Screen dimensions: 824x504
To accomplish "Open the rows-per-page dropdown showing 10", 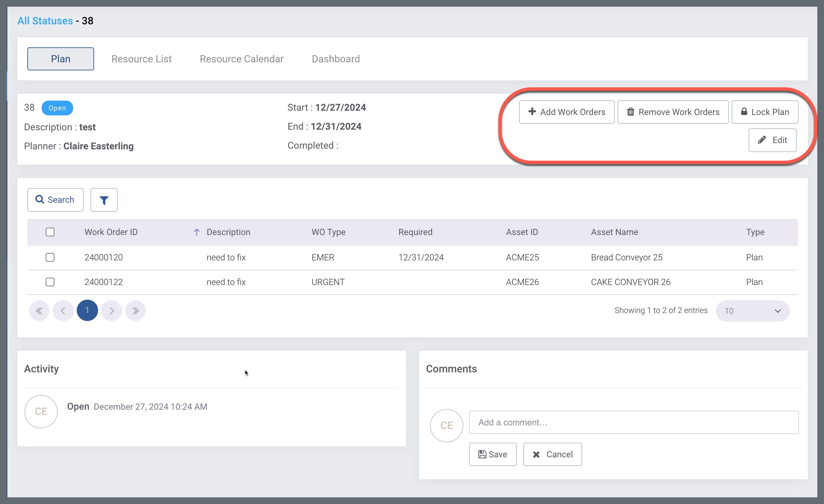I will 752,311.
